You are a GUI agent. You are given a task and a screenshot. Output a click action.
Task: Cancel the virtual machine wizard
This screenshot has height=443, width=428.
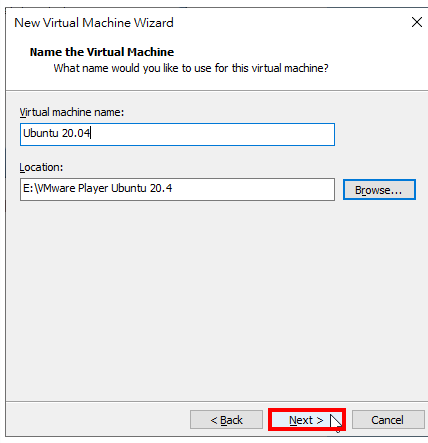[388, 420]
